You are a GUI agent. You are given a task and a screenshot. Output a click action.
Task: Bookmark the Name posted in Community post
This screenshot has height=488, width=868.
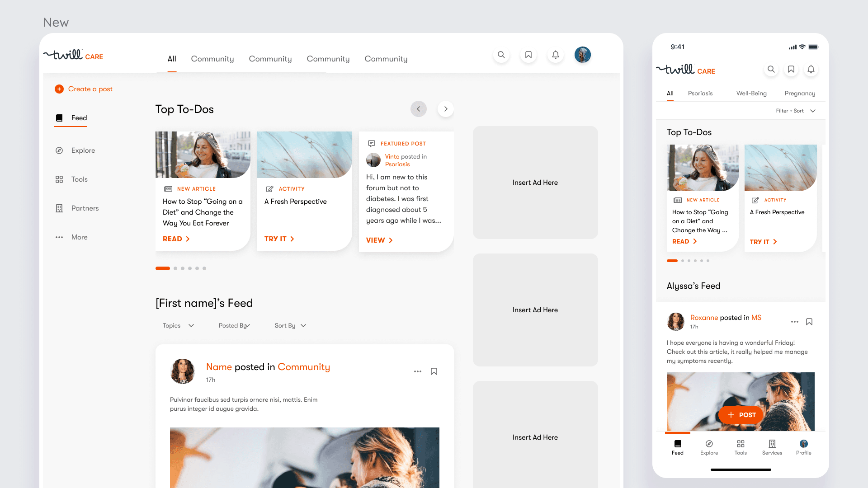tap(434, 371)
